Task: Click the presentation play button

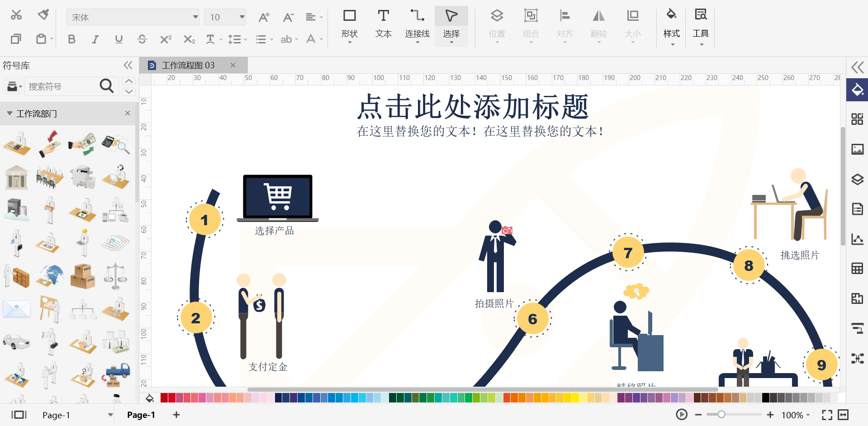Action: point(682,414)
